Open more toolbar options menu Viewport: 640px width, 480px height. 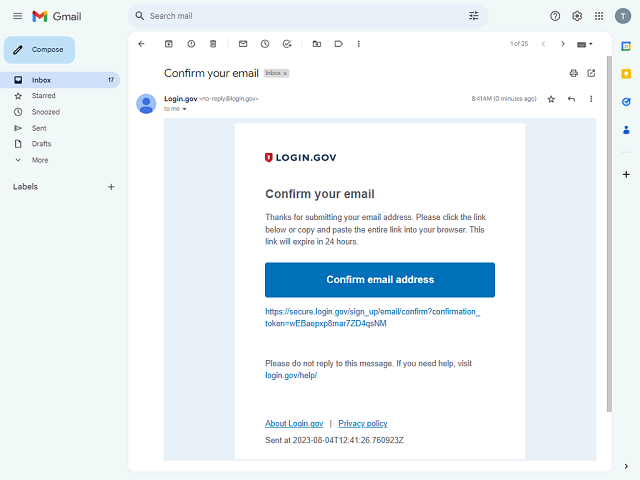[x=358, y=44]
